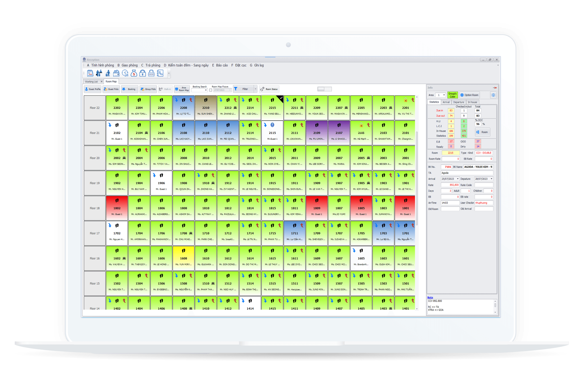
Task: Open the Departure date dropdown
Action: click(492, 179)
